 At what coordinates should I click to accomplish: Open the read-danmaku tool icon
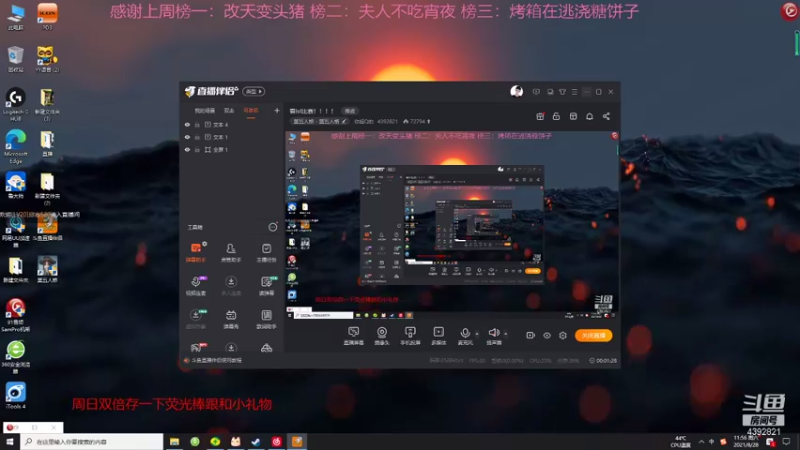pos(266,286)
